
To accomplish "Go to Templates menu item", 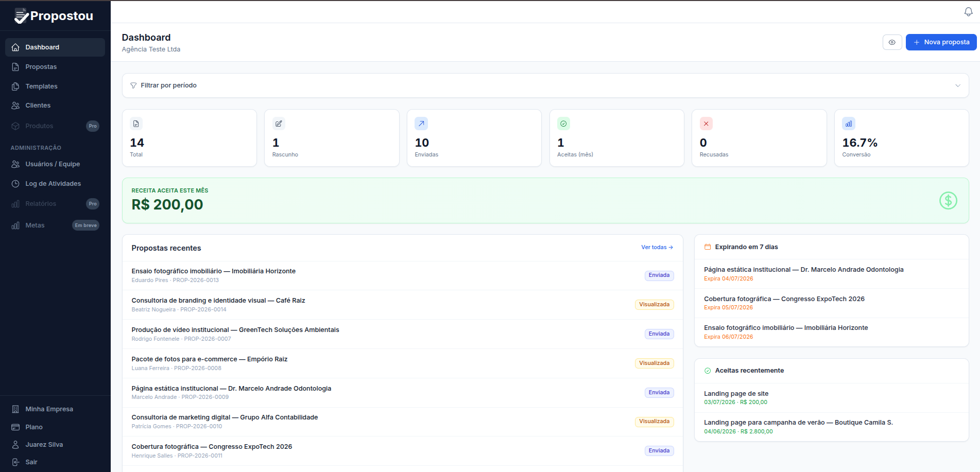I will tap(55, 86).
